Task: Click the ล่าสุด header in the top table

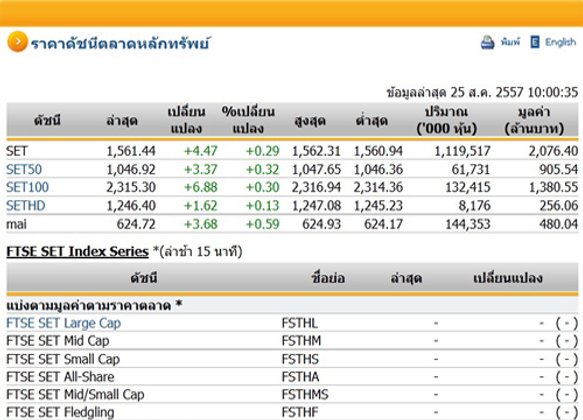Action: (x=122, y=121)
